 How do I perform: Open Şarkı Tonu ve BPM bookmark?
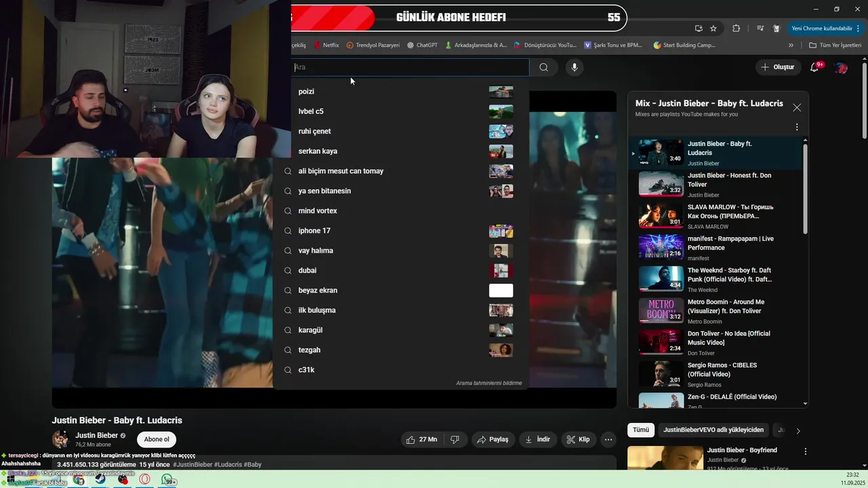click(613, 45)
